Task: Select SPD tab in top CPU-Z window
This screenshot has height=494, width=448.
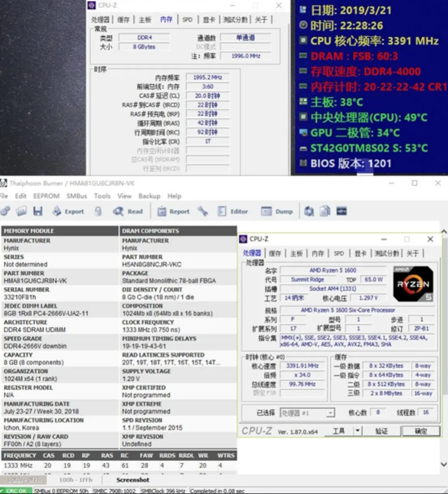Action: [187, 20]
